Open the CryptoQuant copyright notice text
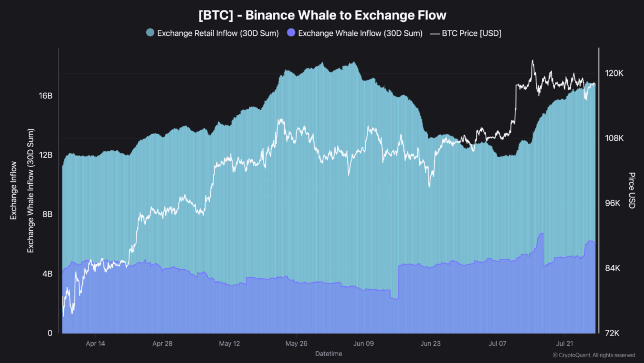Image resolution: width=644 pixels, height=363 pixels. tap(594, 355)
